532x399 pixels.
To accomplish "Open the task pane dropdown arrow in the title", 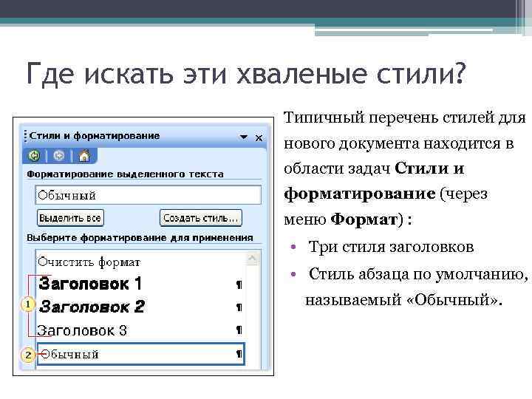I will (x=244, y=137).
